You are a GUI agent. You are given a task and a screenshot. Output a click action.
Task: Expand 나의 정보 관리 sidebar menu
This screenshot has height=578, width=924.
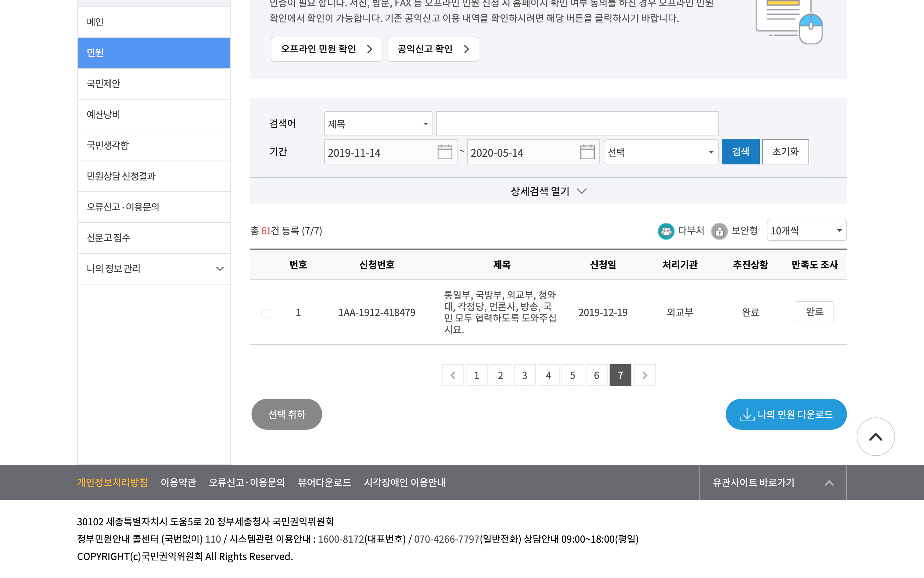[154, 268]
